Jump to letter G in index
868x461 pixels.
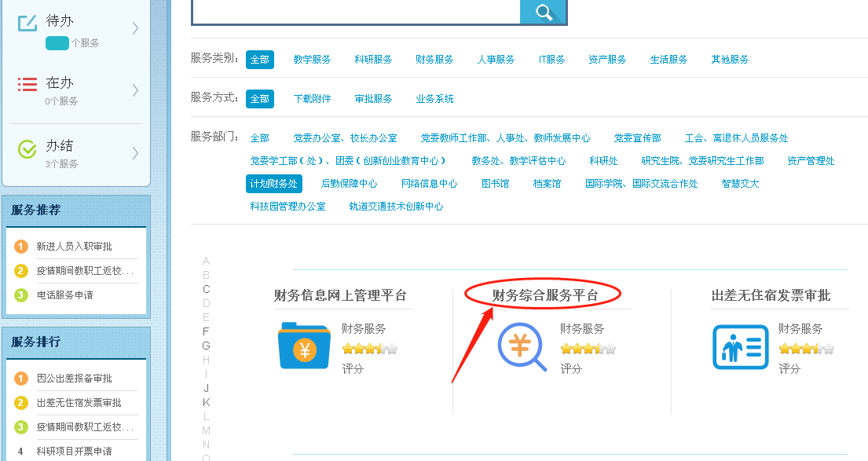click(207, 346)
